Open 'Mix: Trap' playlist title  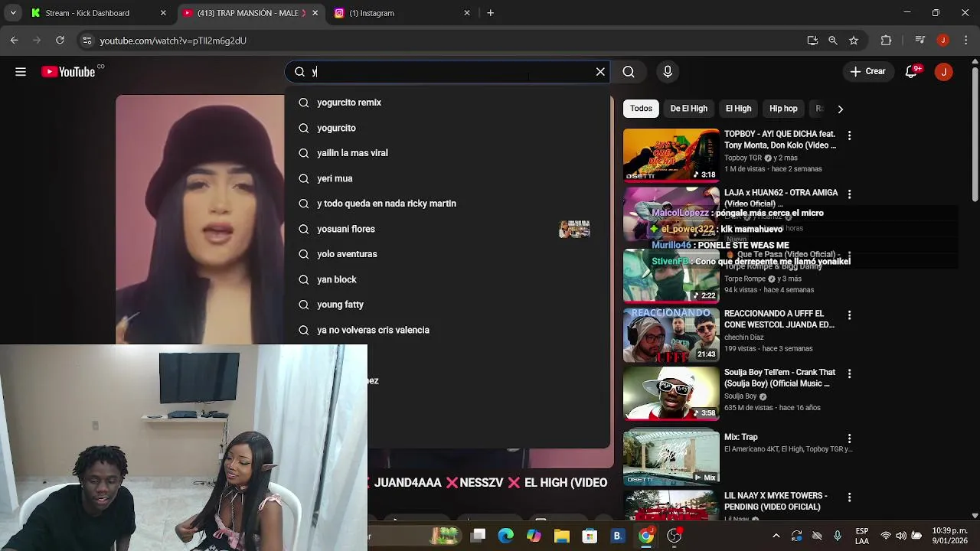(741, 437)
